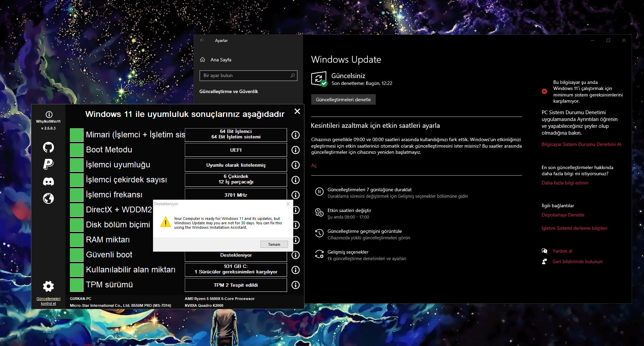Image resolution: width=644 pixels, height=346 pixels.
Task: Click 'Uyumlu olarak listelenmiş' result
Action: [x=236, y=165]
